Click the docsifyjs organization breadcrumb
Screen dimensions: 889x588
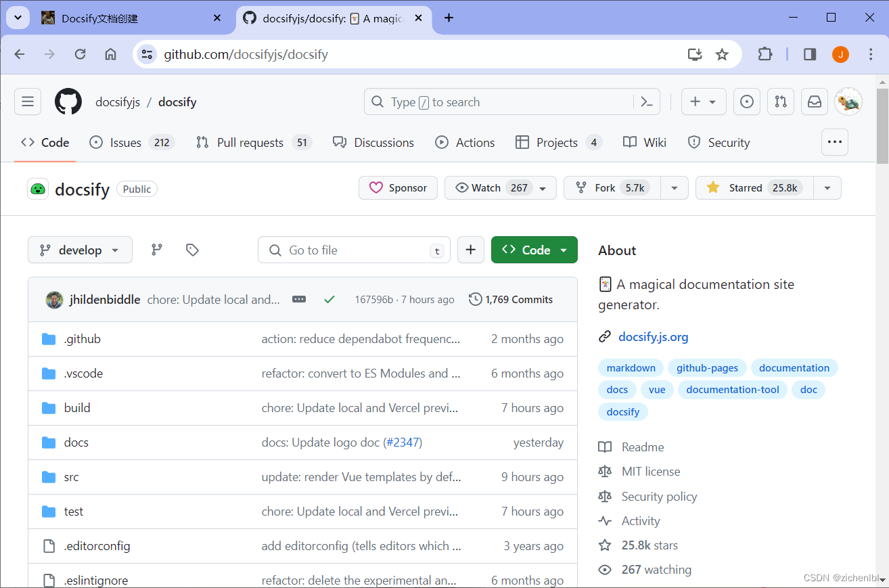point(118,101)
